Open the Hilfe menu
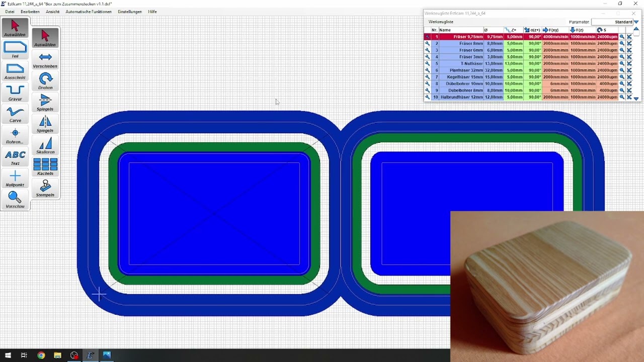 (x=152, y=12)
